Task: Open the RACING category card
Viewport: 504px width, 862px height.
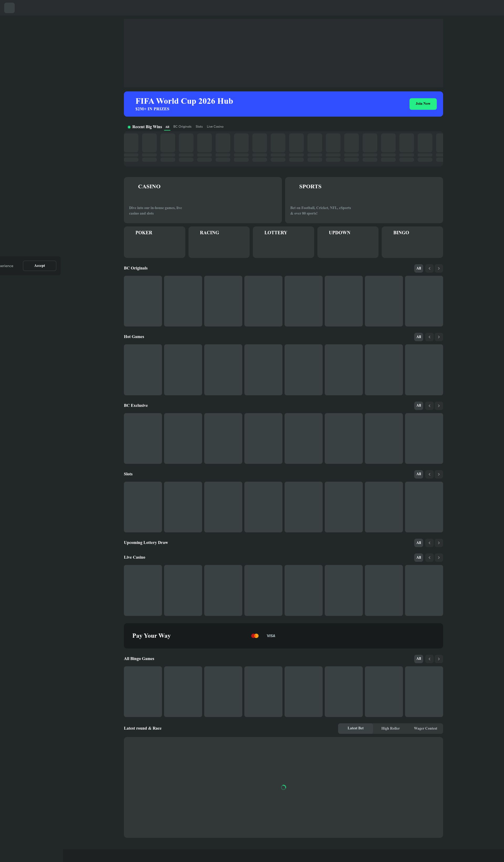Action: (x=219, y=242)
